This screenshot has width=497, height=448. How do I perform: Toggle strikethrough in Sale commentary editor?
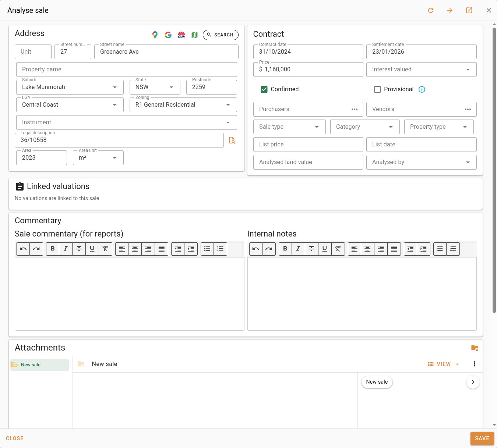pos(79,249)
